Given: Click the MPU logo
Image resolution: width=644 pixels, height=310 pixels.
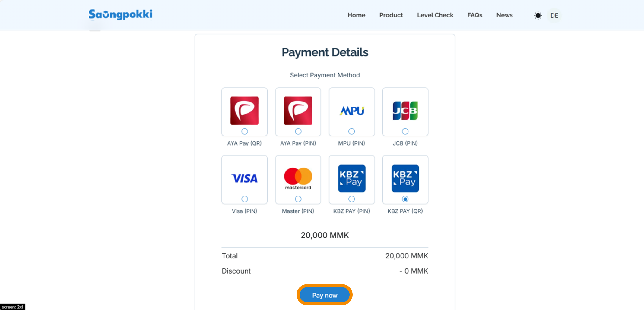Looking at the screenshot, I should [x=352, y=111].
